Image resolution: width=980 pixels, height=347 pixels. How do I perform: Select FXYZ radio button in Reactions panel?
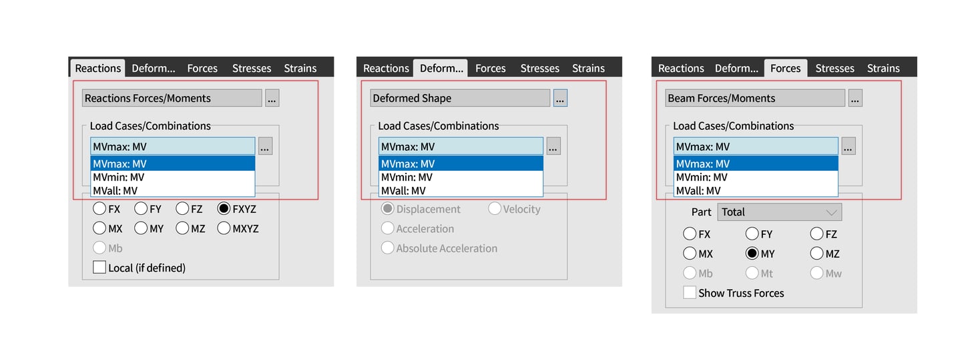(x=224, y=209)
